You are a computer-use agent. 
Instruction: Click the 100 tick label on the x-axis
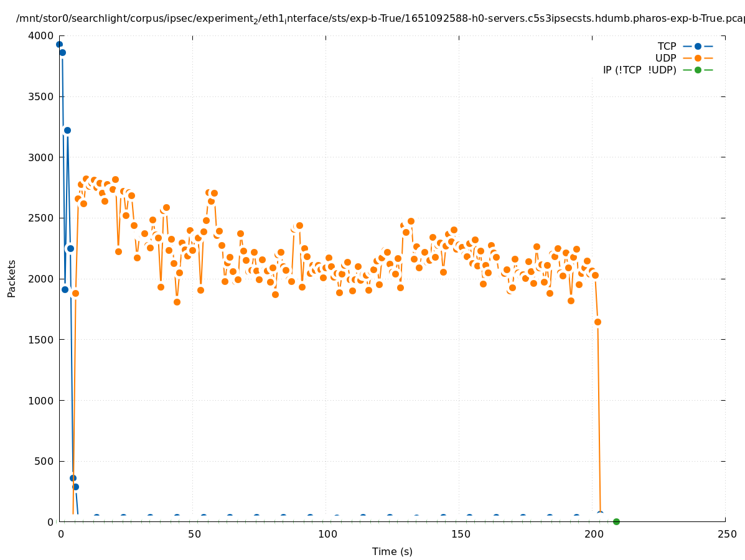point(326,534)
